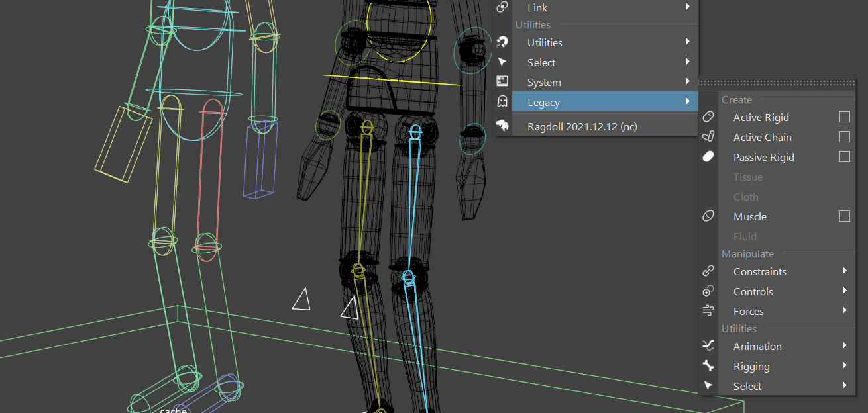Expand the Controls submenu arrow
The width and height of the screenshot is (868, 413).
coord(845,291)
